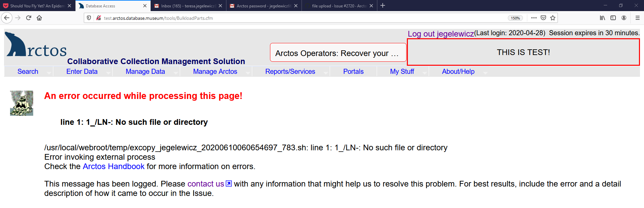Viewport: 644px width, 208px height.
Task: Click 'Error invoking external process' text
Action: click(x=100, y=157)
